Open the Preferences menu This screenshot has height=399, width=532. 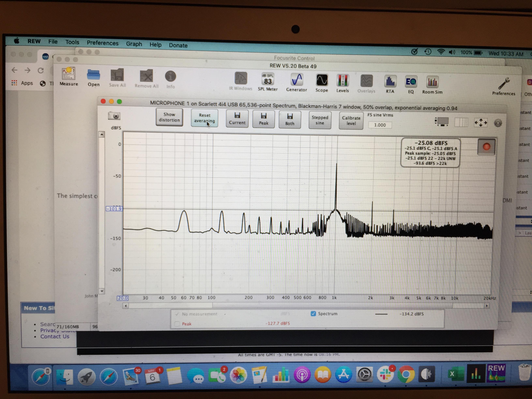coord(103,43)
